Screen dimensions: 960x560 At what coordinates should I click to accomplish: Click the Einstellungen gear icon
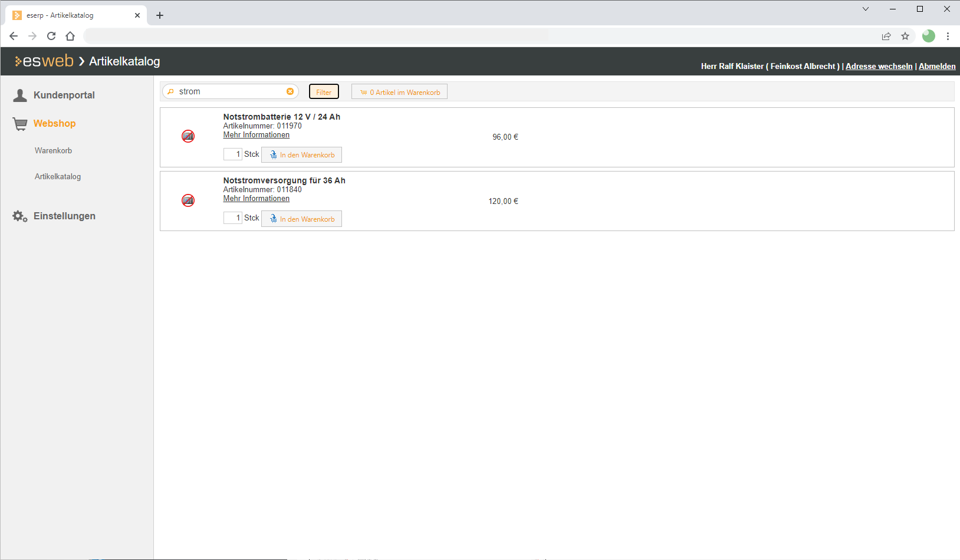20,216
